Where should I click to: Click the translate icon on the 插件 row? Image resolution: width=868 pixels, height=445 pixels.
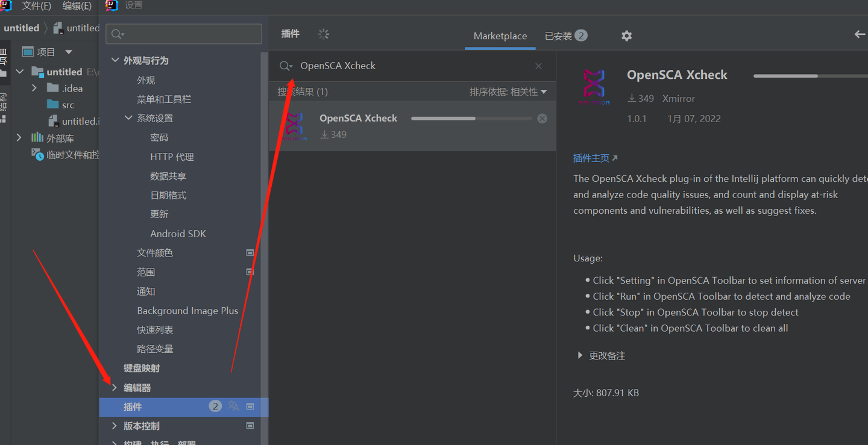pyautogui.click(x=234, y=406)
